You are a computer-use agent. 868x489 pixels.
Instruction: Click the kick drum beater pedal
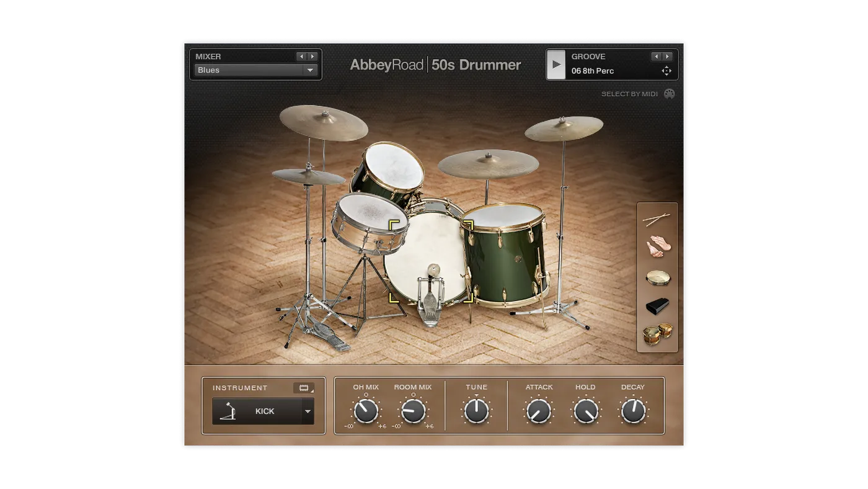(x=431, y=297)
